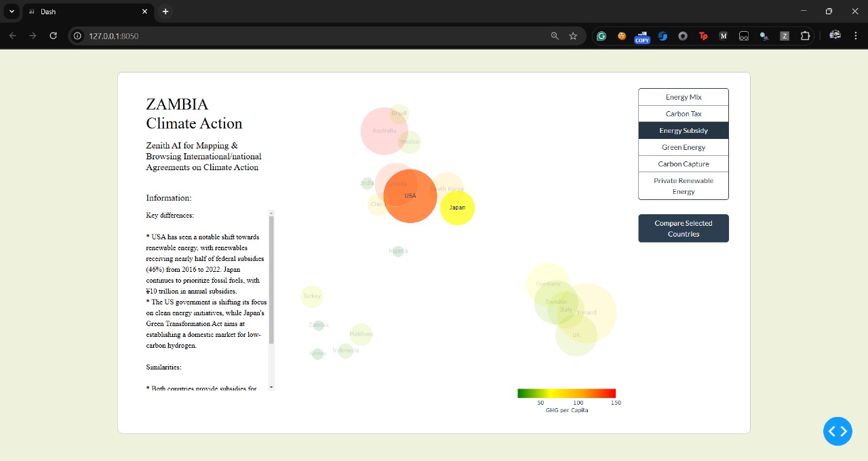Viewport: 868px width, 461px height.
Task: Switch to the Carbon Tax tab
Action: [x=683, y=114]
